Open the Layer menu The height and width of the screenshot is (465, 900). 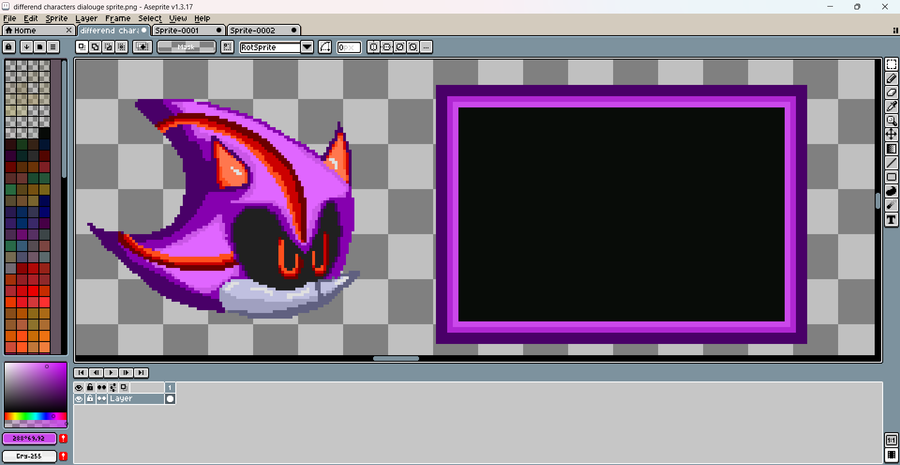point(87,18)
